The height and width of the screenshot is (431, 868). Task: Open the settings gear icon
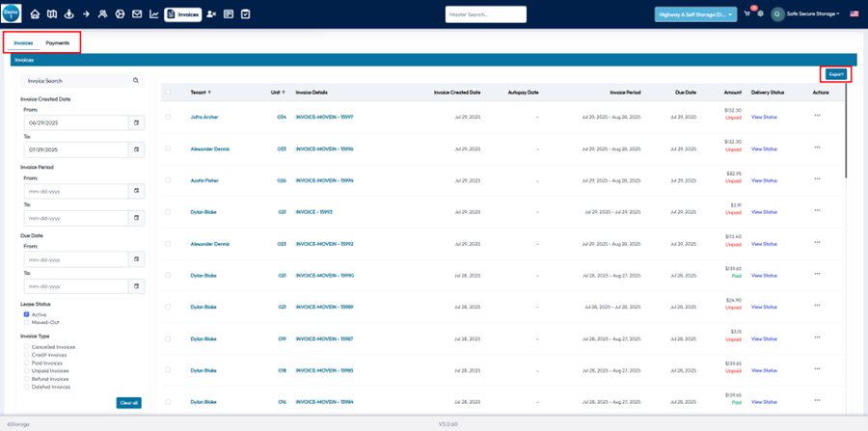[x=760, y=14]
